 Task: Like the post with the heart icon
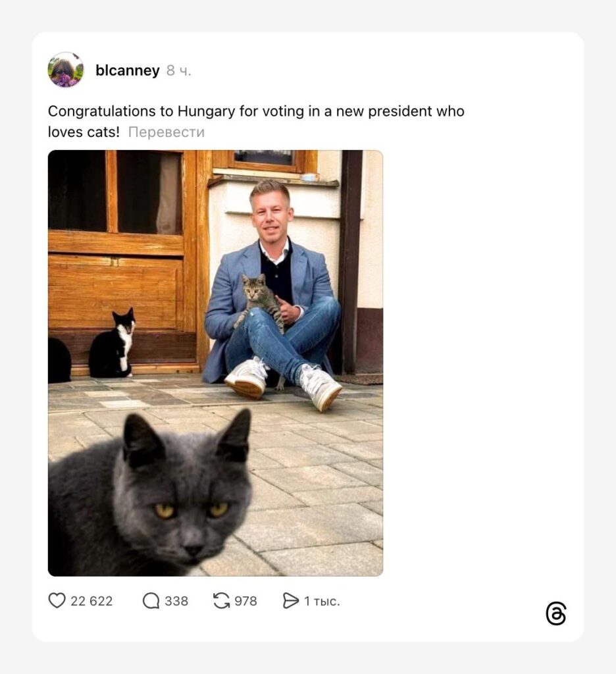click(x=57, y=600)
